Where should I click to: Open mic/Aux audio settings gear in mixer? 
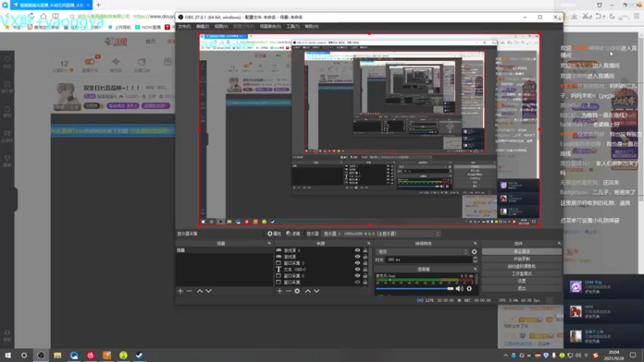(x=469, y=289)
